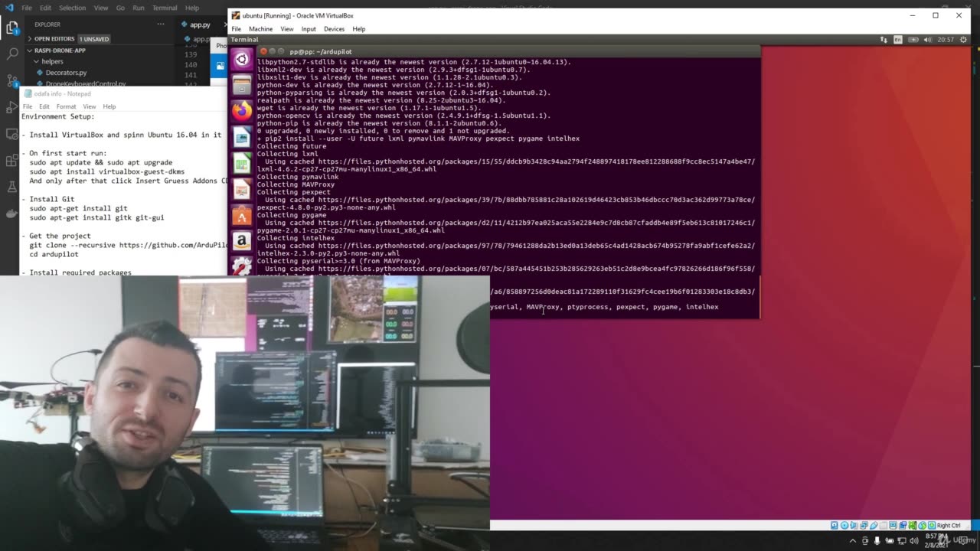
Task: Open VirtualBox Machine menu
Action: click(260, 29)
